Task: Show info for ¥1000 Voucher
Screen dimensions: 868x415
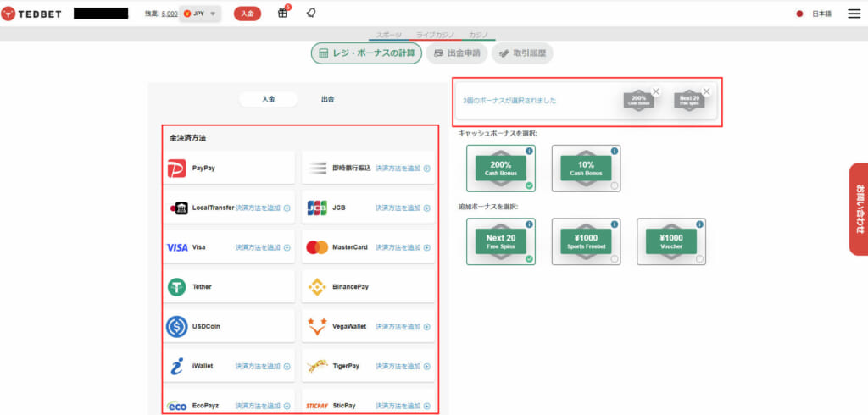Action: [699, 224]
